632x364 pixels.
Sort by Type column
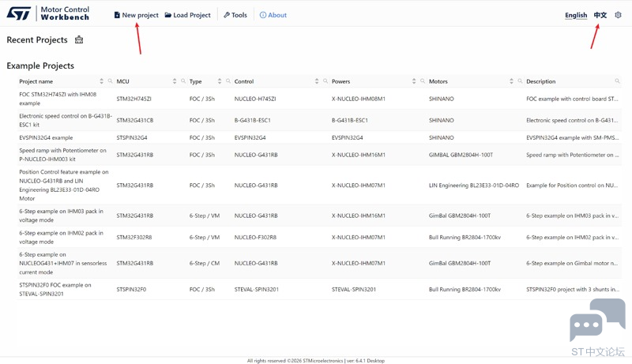coord(220,81)
